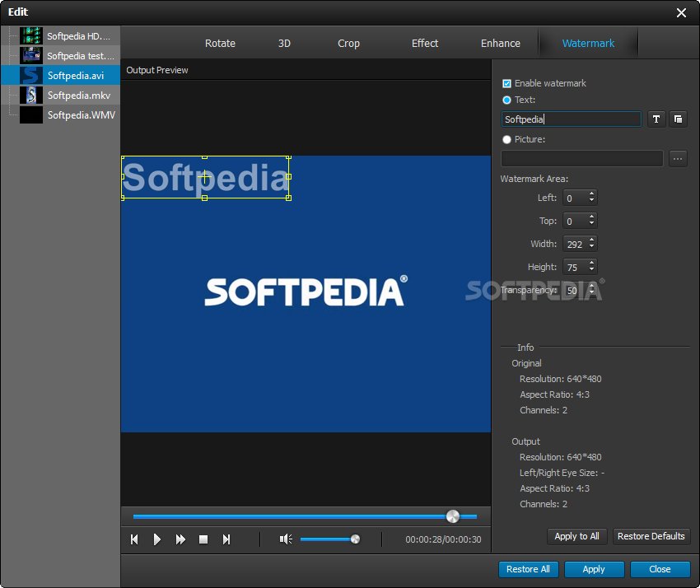Jump to previous frame button
This screenshot has width=700, height=588.
pos(134,539)
